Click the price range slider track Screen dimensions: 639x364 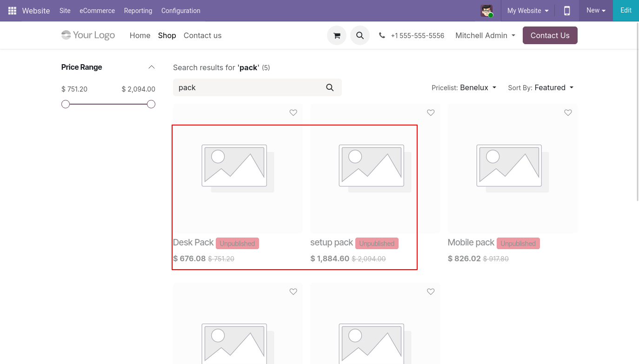tap(108, 104)
